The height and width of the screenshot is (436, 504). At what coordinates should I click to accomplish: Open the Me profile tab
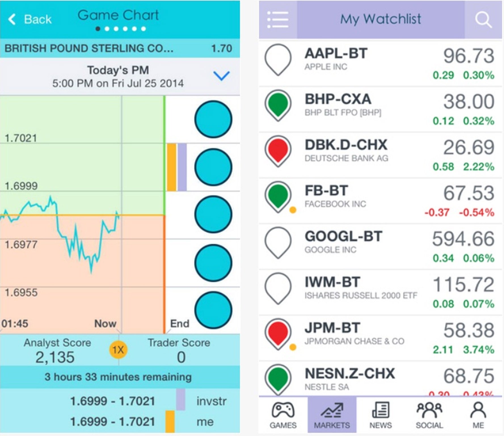(478, 415)
